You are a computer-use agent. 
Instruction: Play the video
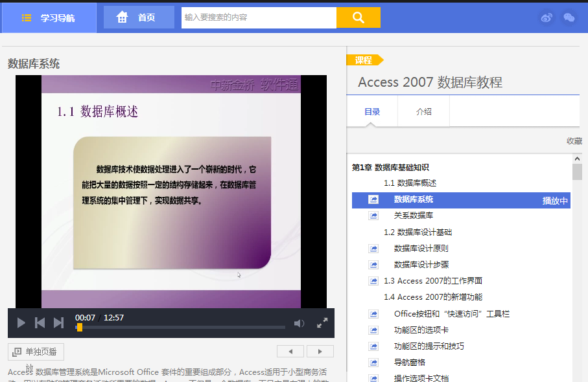(21, 323)
